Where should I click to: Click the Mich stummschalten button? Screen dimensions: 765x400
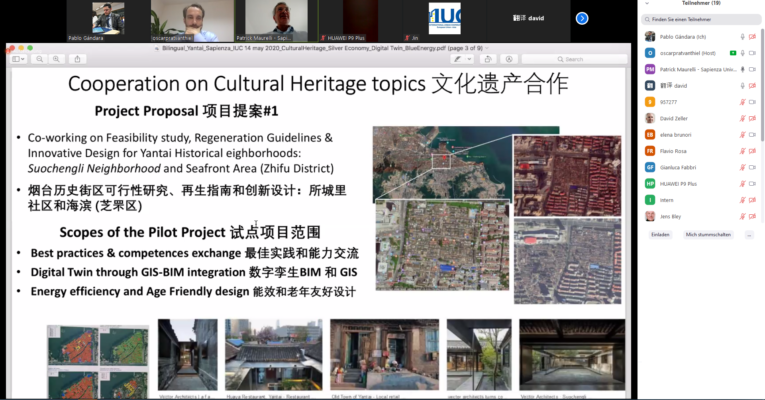tap(708, 235)
